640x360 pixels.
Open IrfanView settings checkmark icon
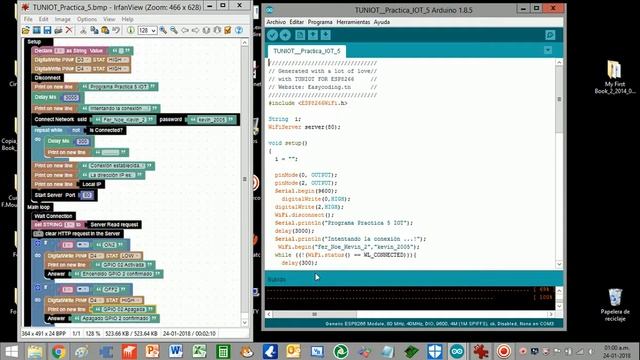(x=228, y=30)
